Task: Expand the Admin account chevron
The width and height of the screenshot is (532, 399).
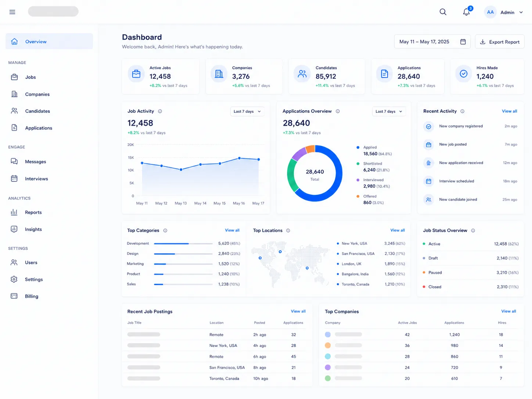Action: point(521,12)
